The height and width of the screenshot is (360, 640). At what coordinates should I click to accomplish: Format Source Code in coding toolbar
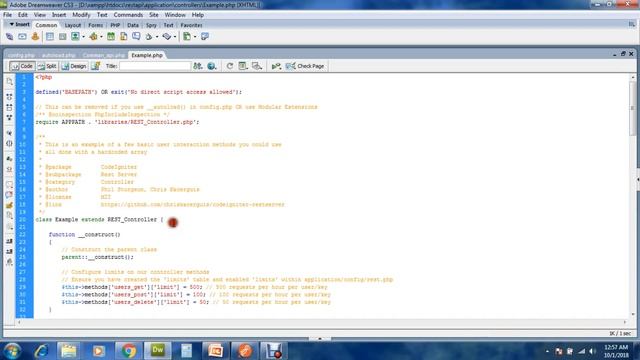pos(9,262)
